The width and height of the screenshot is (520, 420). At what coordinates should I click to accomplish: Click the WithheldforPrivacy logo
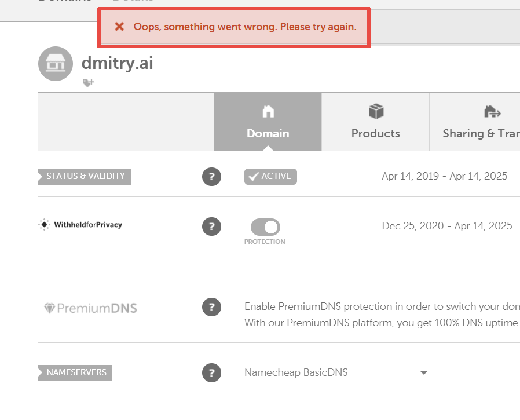point(80,225)
